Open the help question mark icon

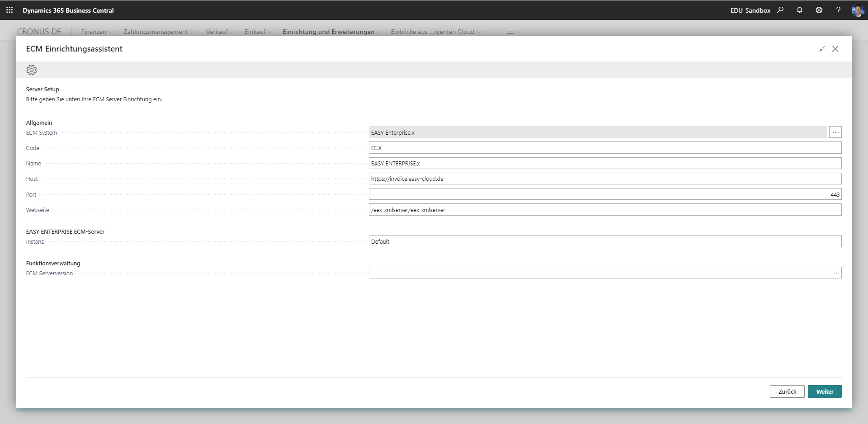838,10
